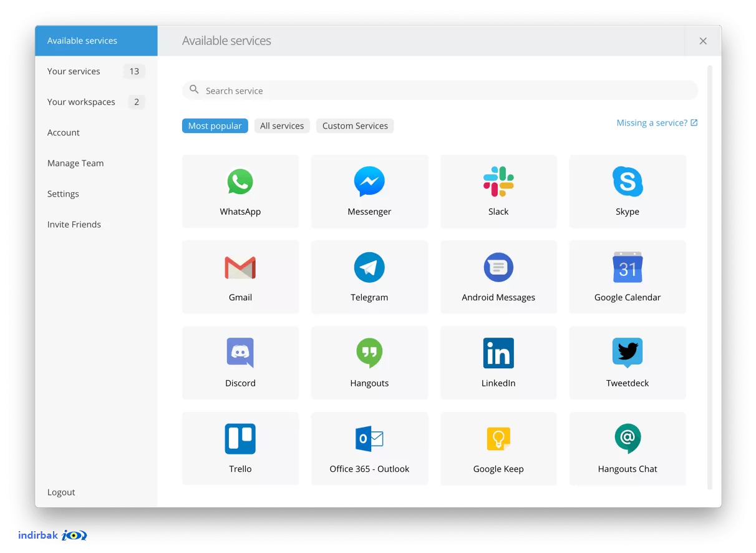Screen dimensions: 756x553
Task: Open Your workspaces section
Action: [96, 102]
